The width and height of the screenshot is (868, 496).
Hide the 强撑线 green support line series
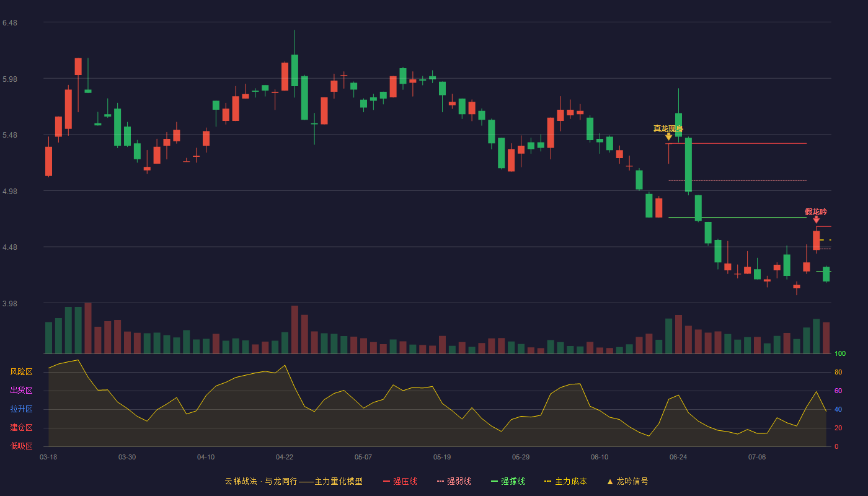508,481
